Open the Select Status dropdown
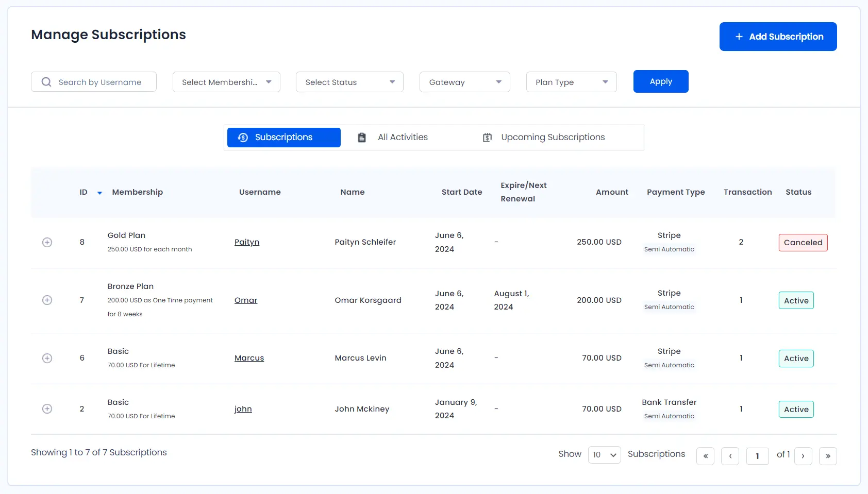This screenshot has width=868, height=494. [349, 82]
